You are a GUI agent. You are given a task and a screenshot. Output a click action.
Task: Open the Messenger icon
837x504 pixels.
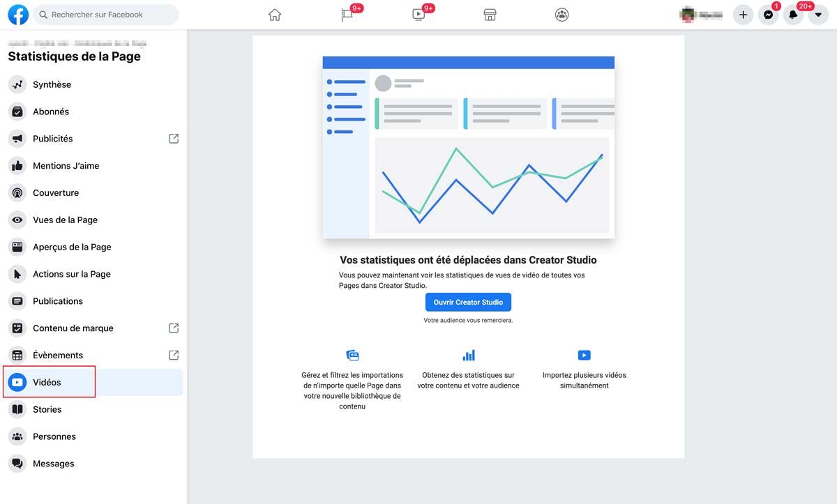click(769, 15)
